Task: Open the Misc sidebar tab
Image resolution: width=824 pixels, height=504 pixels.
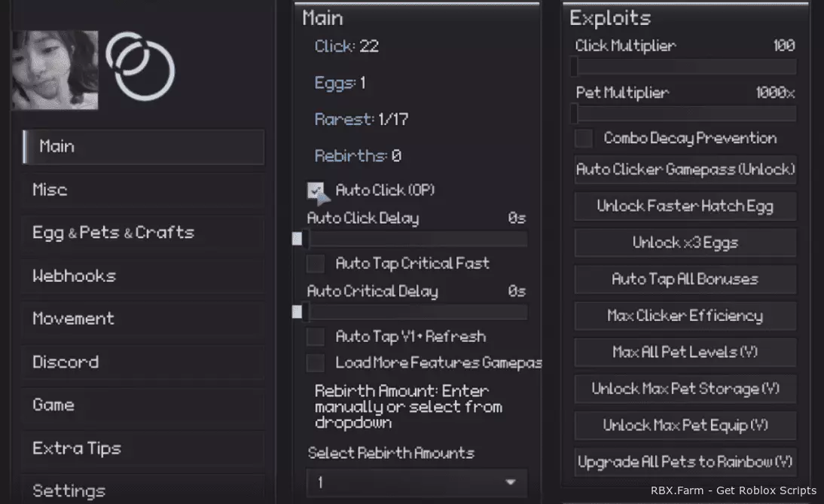Action: coord(143,190)
